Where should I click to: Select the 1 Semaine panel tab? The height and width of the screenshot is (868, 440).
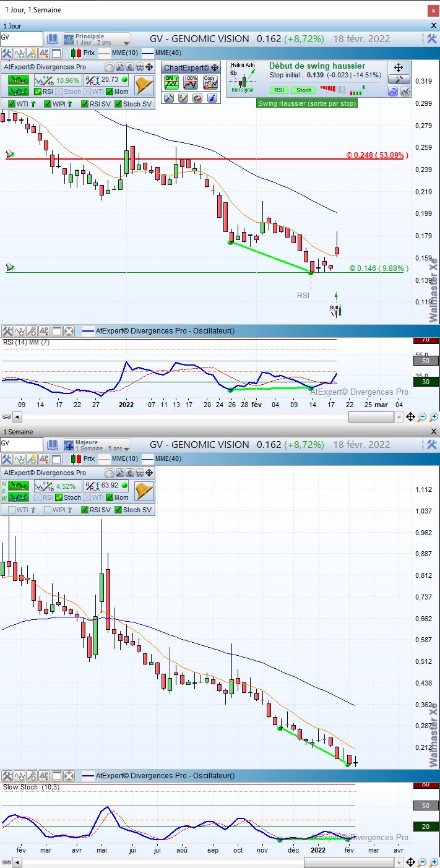19,432
